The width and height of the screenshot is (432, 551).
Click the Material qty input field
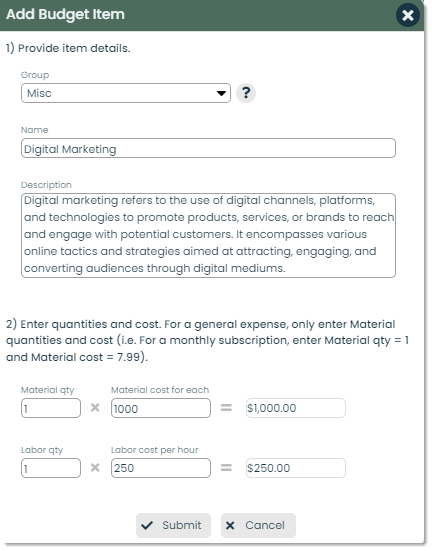click(51, 408)
